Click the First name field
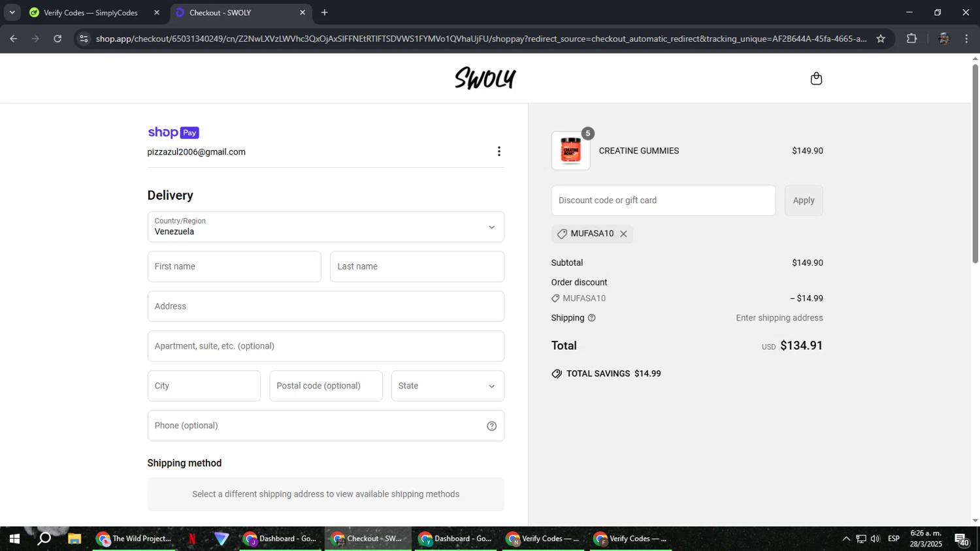980x551 pixels. [235, 266]
